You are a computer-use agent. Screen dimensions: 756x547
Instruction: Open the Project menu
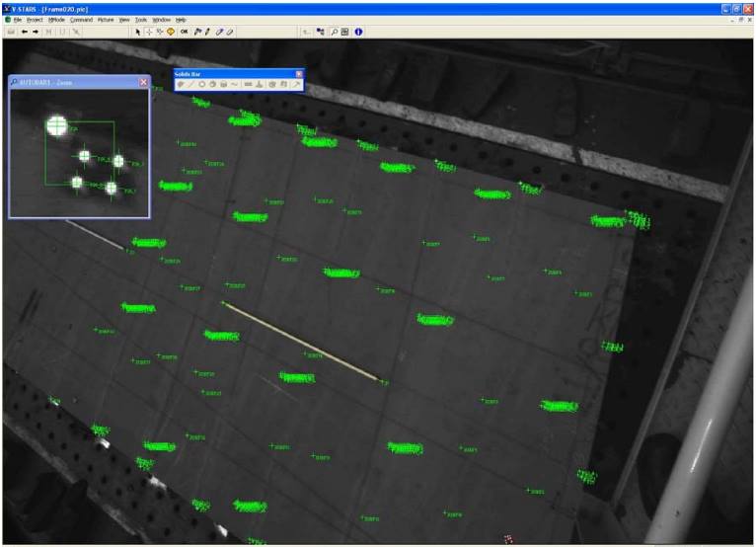(35, 20)
